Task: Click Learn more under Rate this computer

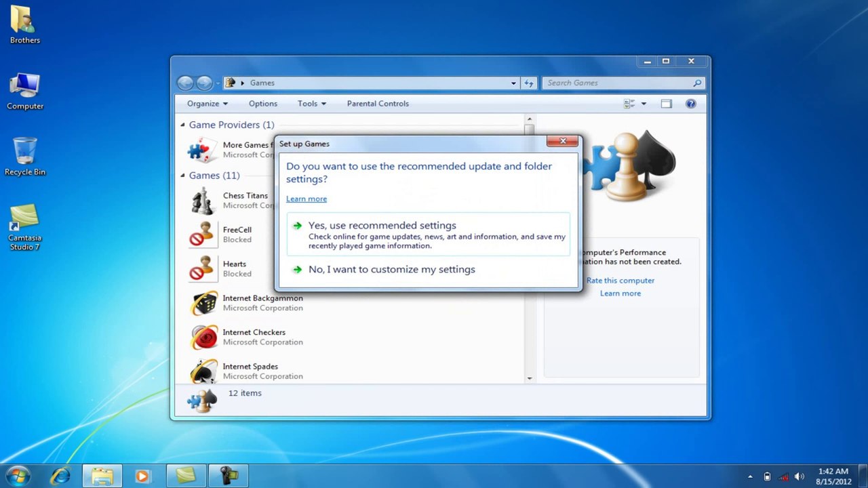Action: [x=620, y=293]
